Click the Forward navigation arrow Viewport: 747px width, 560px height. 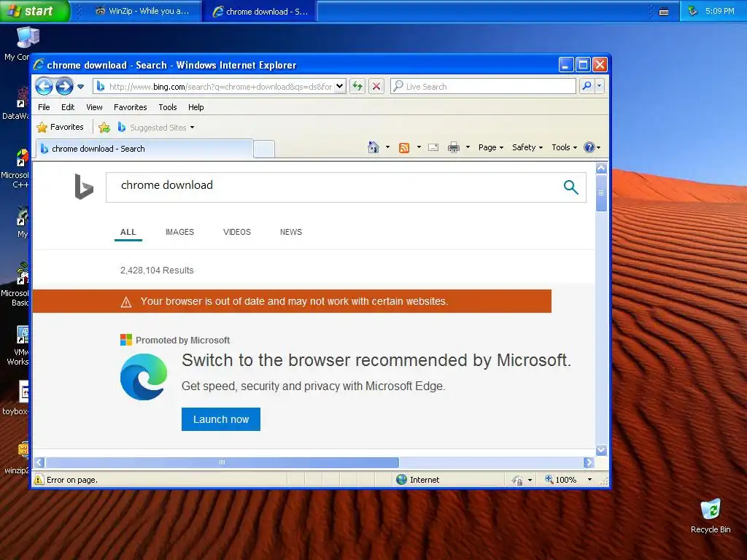coord(64,86)
